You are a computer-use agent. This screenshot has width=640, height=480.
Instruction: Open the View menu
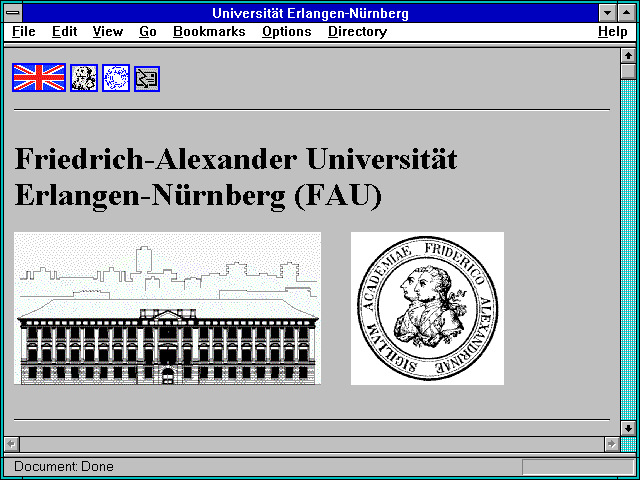pos(107,32)
